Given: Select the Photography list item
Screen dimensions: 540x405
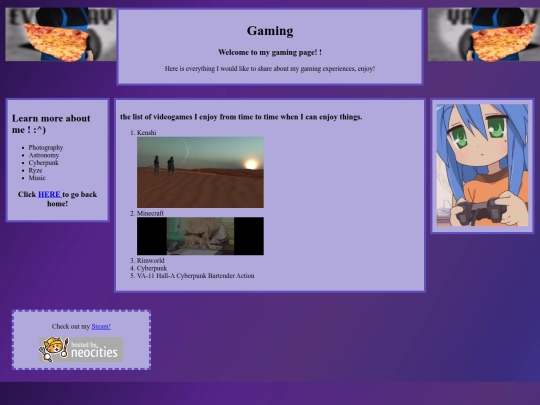Looking at the screenshot, I should coord(46,147).
